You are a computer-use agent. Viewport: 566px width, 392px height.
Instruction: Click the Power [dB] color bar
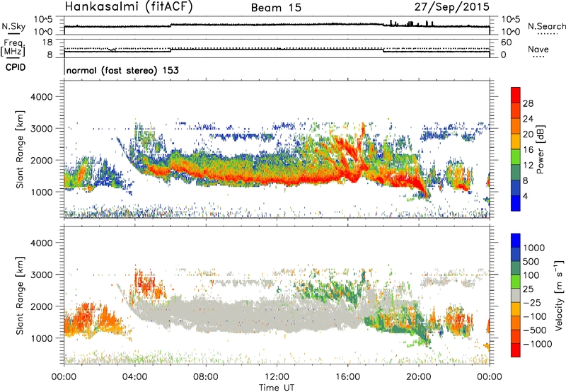tap(516, 149)
